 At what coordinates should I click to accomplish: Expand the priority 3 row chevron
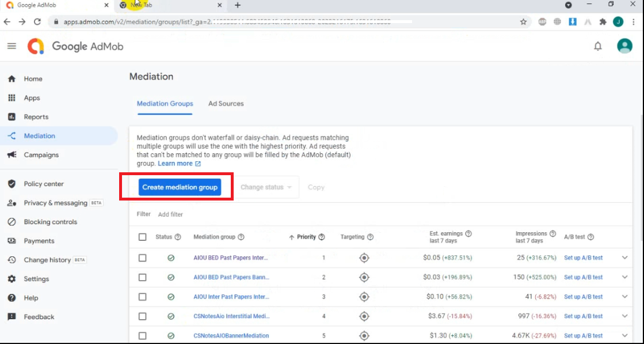coord(624,297)
